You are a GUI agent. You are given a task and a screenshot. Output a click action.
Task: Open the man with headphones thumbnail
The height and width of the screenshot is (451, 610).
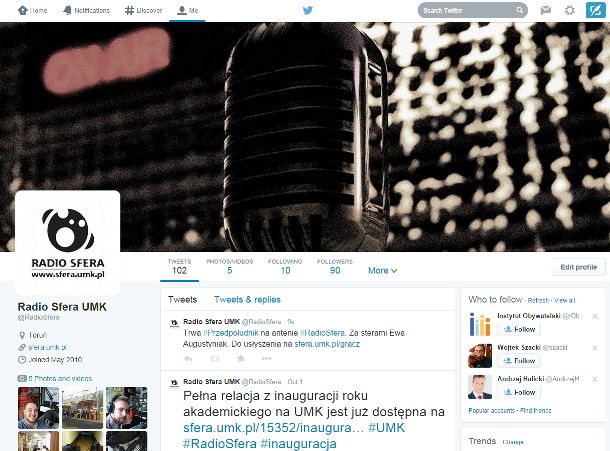pyautogui.click(x=126, y=408)
